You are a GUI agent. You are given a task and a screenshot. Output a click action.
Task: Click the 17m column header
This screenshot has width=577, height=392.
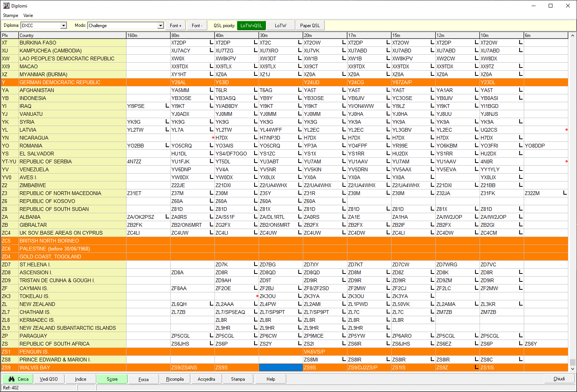[x=369, y=35]
